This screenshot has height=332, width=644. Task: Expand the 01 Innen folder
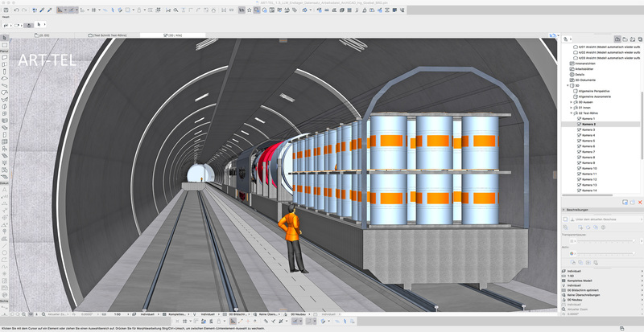coord(571,108)
